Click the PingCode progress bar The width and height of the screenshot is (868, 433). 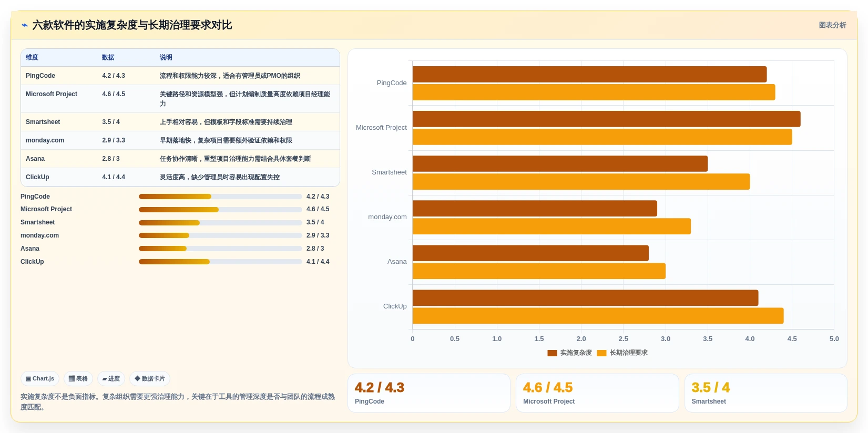[x=220, y=197]
